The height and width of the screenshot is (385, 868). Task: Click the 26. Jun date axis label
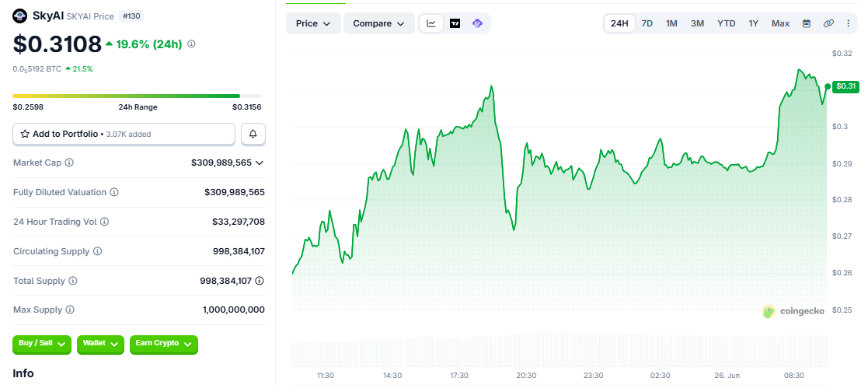(x=727, y=376)
